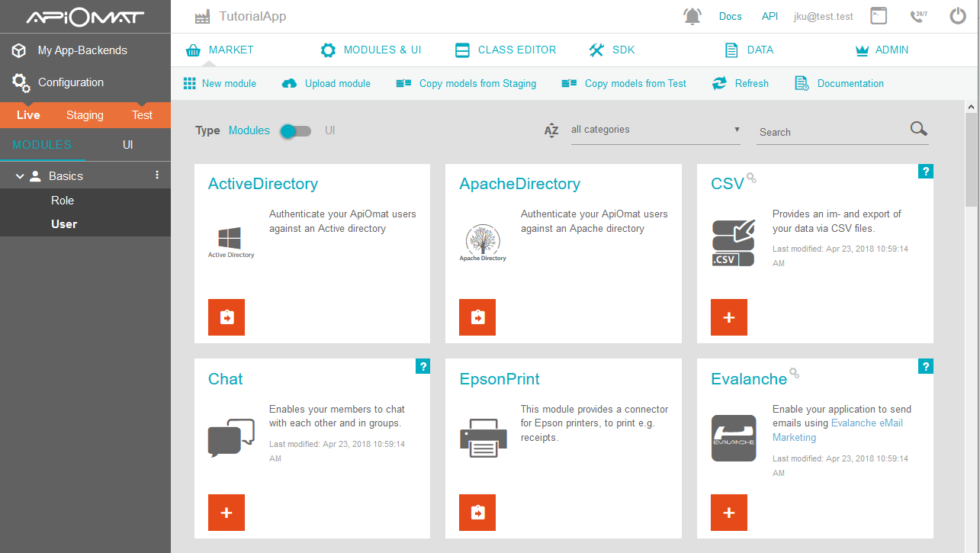Click the A-Z sort icon
Viewport: 980px width, 553px height.
(551, 130)
